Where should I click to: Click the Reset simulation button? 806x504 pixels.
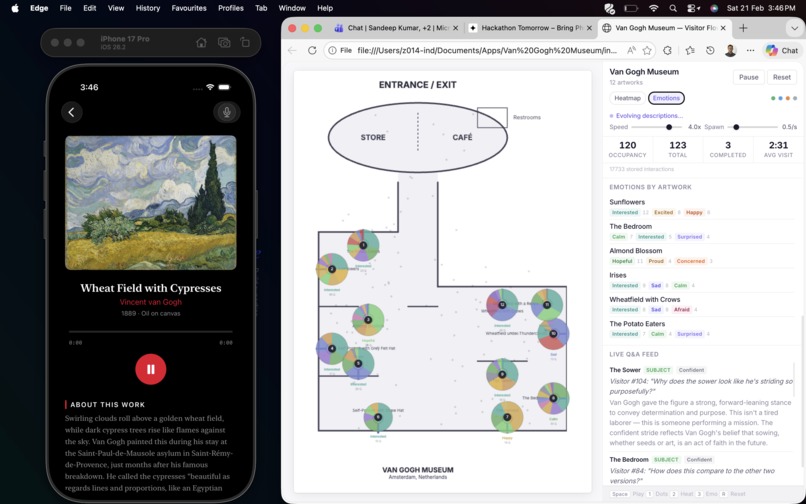781,77
